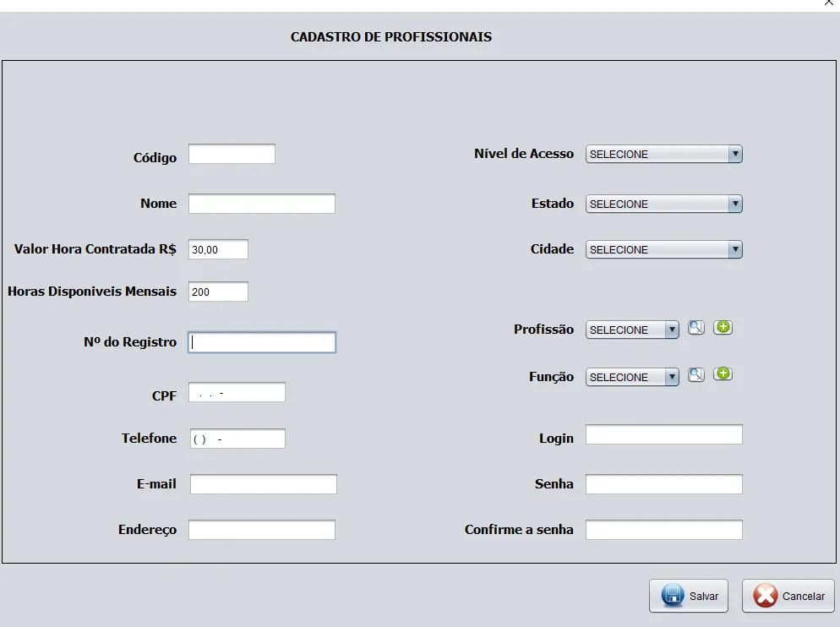Expand the Profissão combo box

tap(632, 330)
